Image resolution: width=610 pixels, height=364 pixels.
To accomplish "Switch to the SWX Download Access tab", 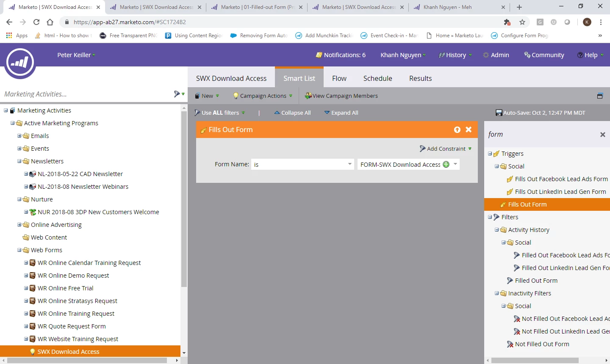I will (x=231, y=78).
